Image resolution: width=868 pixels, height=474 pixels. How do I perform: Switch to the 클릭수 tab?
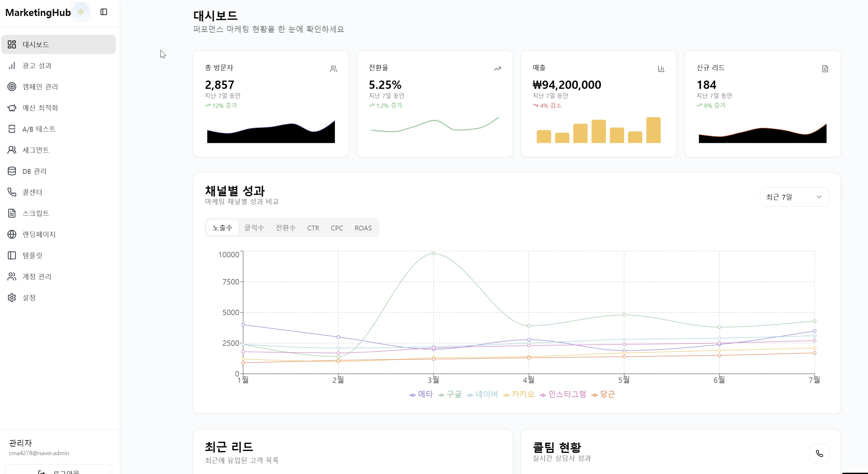click(x=254, y=228)
